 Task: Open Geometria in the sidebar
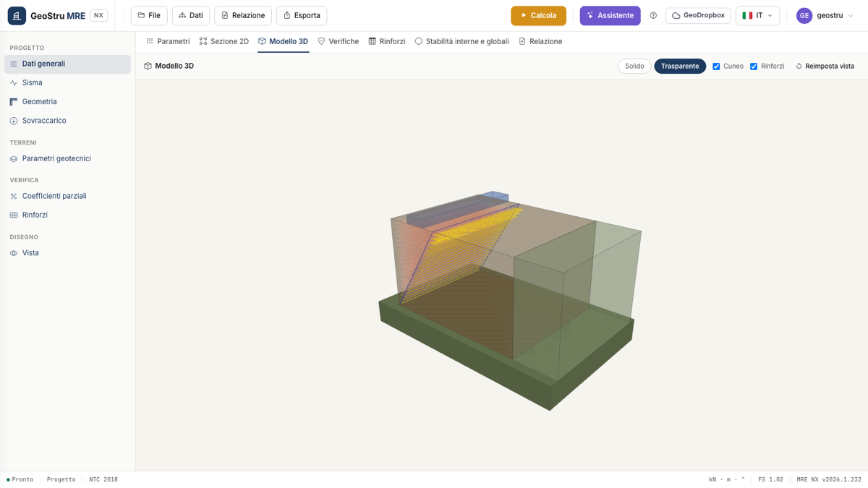coord(67,102)
